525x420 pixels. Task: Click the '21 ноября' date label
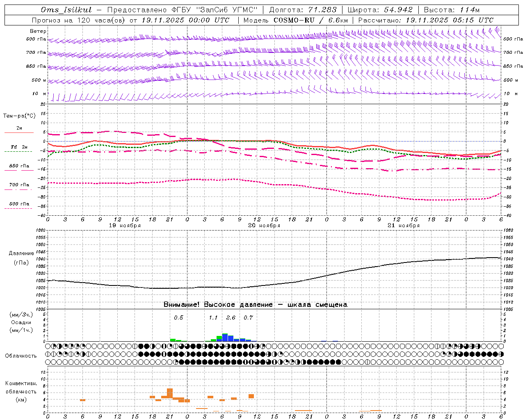pyautogui.click(x=404, y=226)
